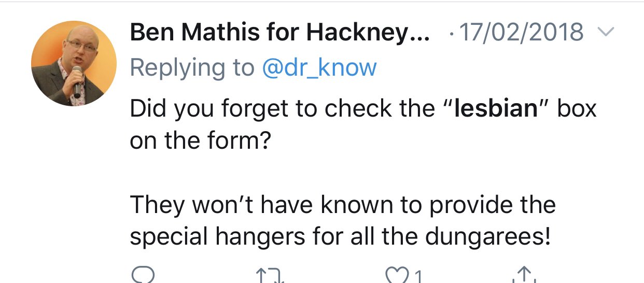Click the Ben Mathis for Hackney display name
The height and width of the screenshot is (283, 644).
[x=279, y=33]
